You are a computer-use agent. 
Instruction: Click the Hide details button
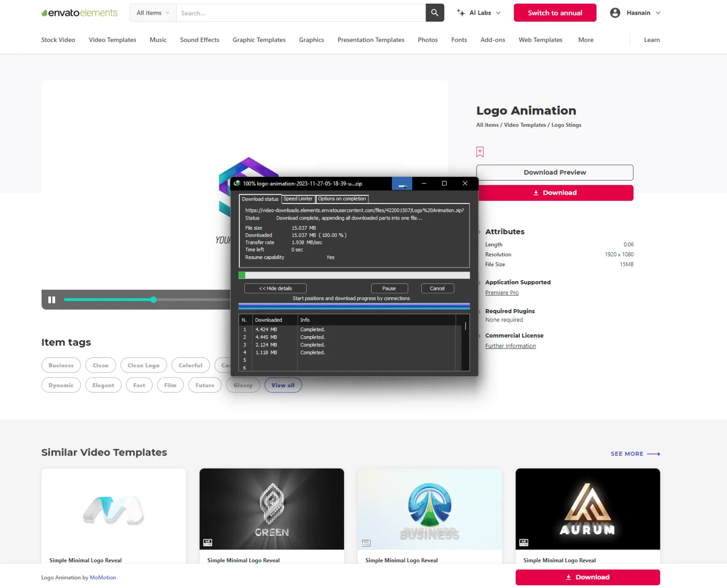[x=275, y=288]
